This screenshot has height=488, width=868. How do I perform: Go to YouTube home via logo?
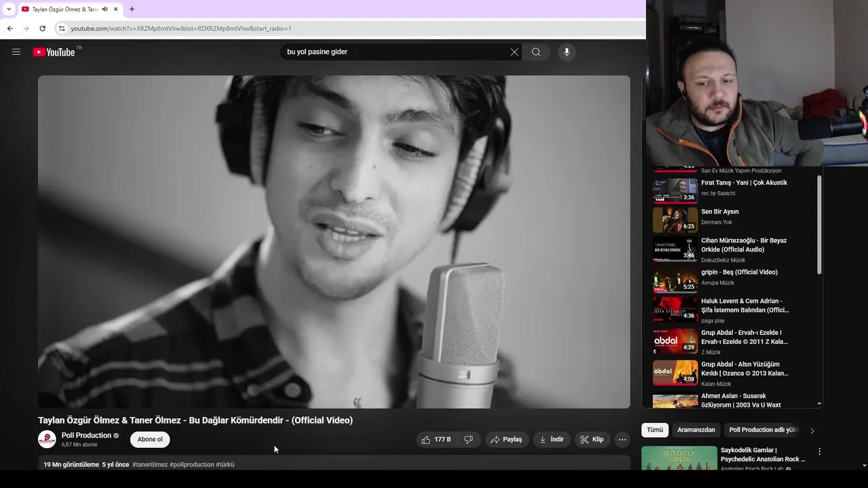coord(54,52)
